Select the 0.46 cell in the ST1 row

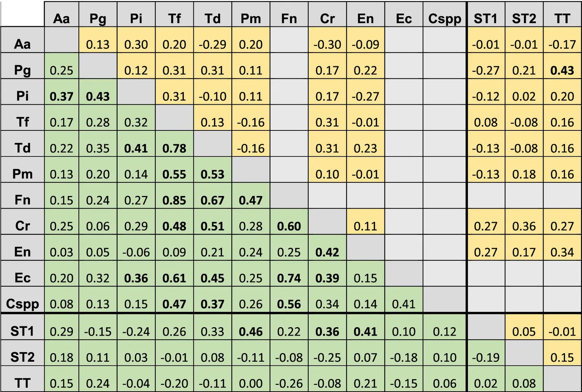tap(251, 331)
